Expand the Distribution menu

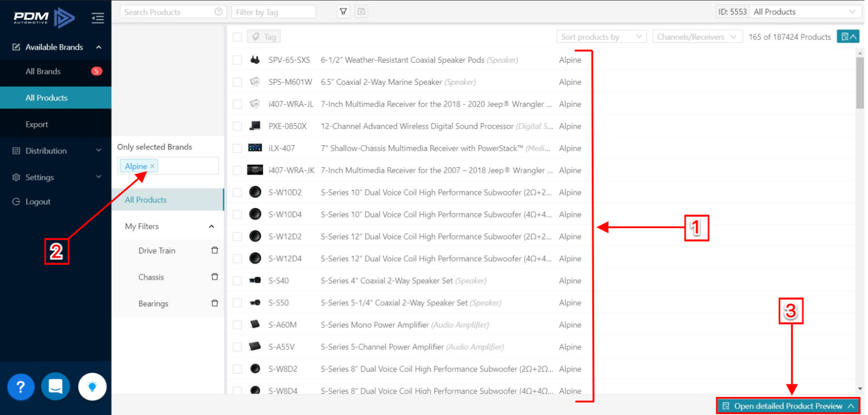click(x=56, y=151)
